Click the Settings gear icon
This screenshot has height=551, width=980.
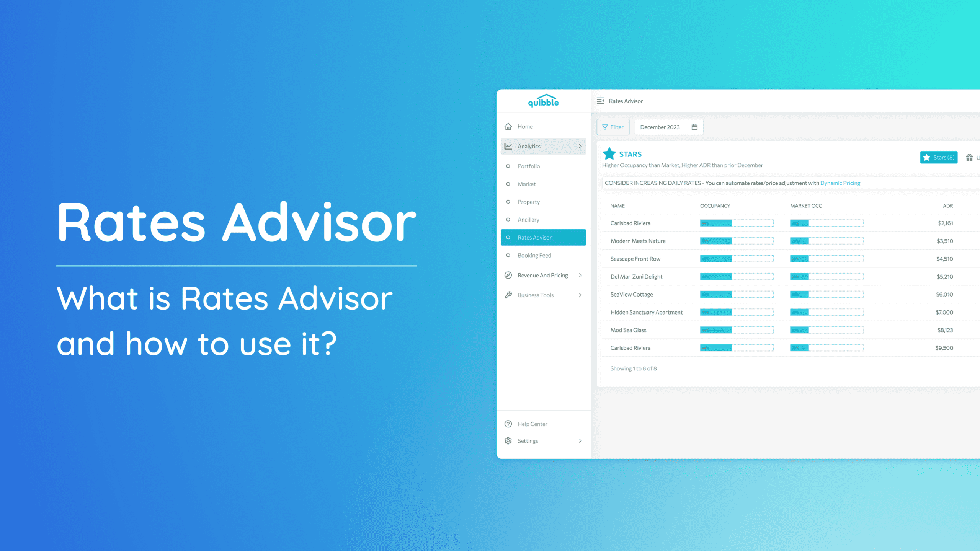click(509, 440)
